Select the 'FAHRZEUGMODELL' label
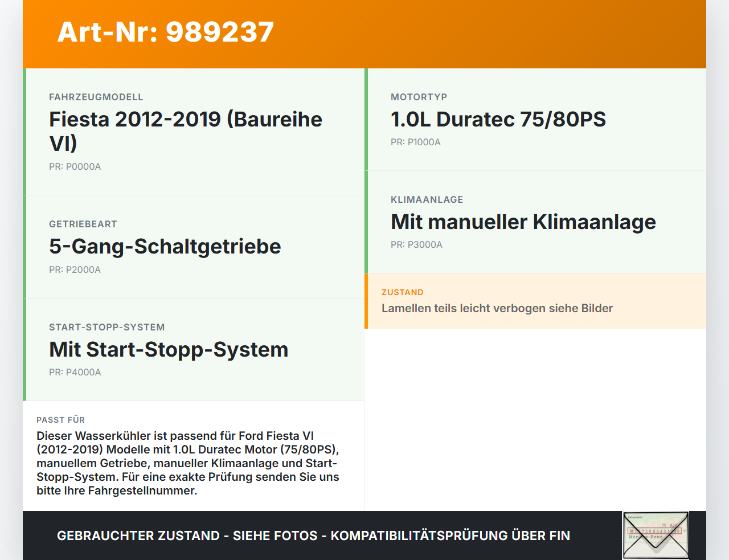 pyautogui.click(x=96, y=97)
